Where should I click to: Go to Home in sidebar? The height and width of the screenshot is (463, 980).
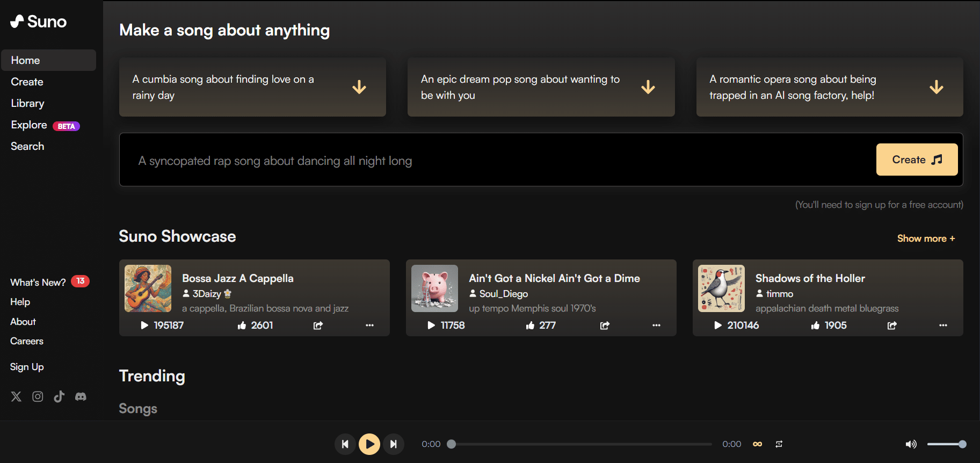(x=49, y=60)
